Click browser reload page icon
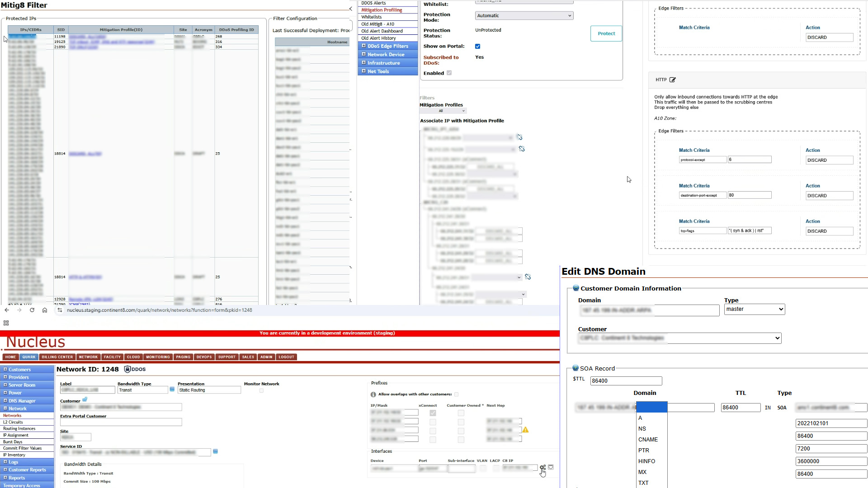 [32, 310]
